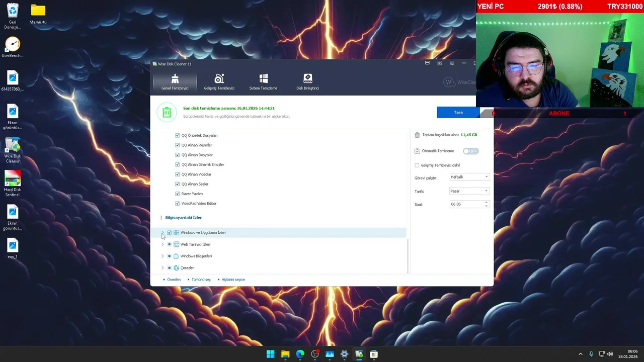The height and width of the screenshot is (362, 644).
Task: Select the VideoPad Video Editor row text
Action: click(x=199, y=204)
